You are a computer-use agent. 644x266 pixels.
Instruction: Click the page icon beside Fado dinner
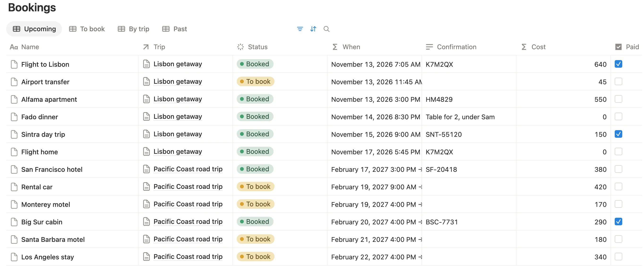[x=14, y=117]
